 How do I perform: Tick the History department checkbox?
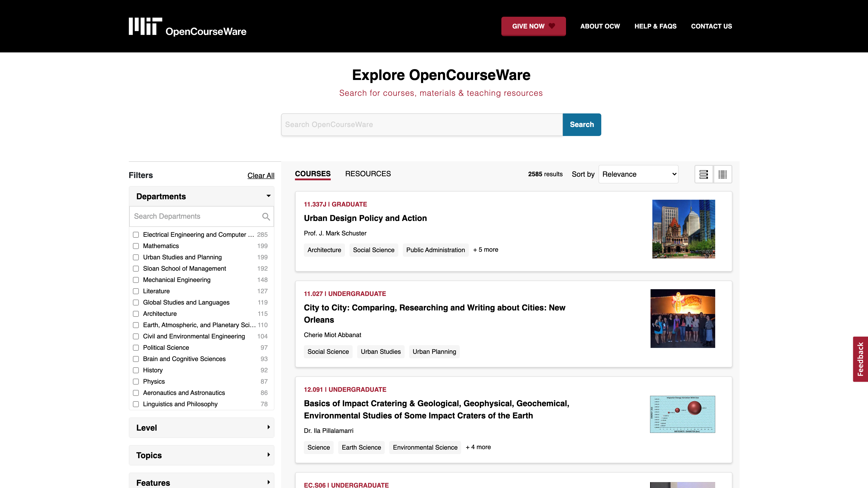tap(136, 370)
